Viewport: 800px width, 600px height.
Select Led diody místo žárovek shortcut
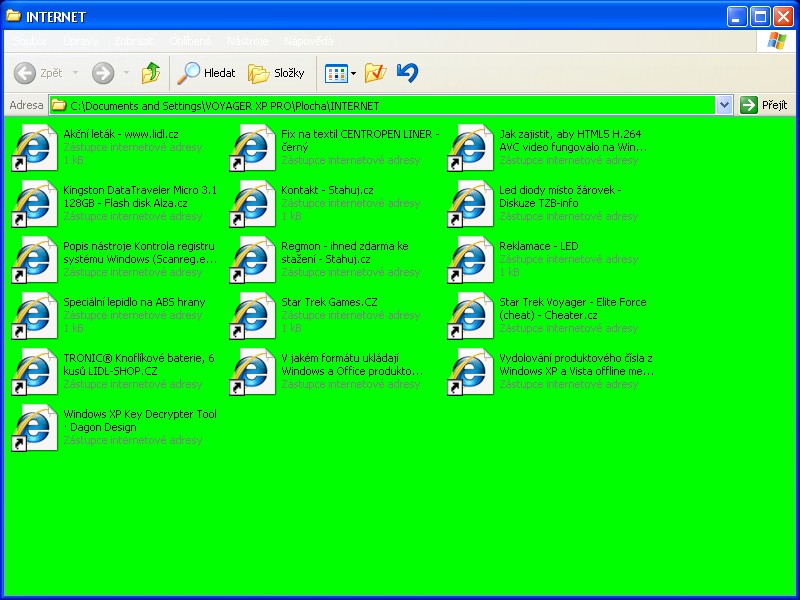pyautogui.click(x=470, y=204)
